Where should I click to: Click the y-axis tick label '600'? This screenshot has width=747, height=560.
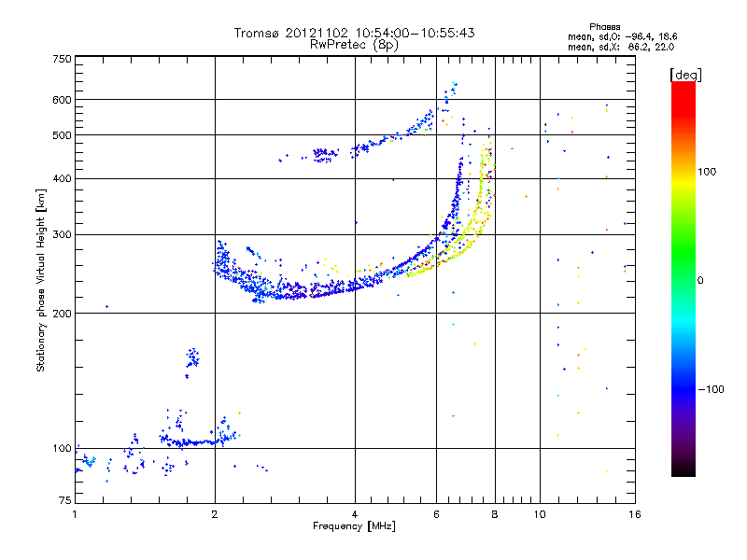click(x=63, y=100)
